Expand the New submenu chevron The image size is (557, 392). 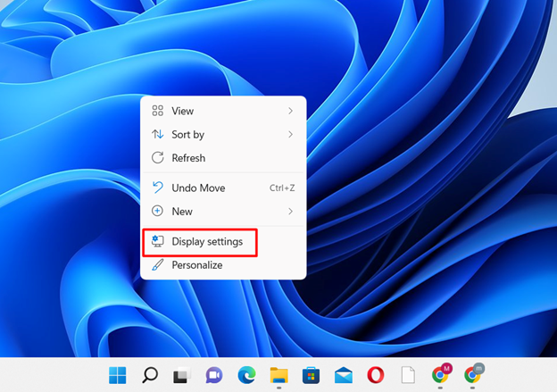(x=291, y=212)
